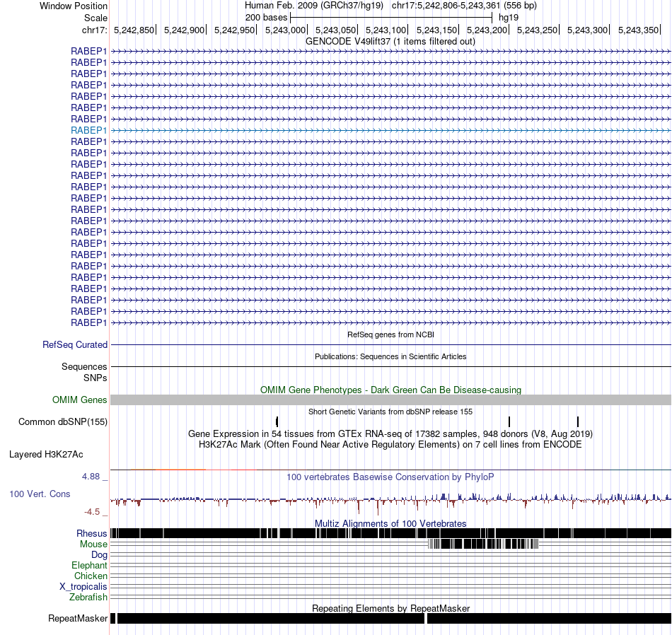Click the Mouse alignment block
The width and height of the screenshot is (672, 635).
(x=483, y=544)
